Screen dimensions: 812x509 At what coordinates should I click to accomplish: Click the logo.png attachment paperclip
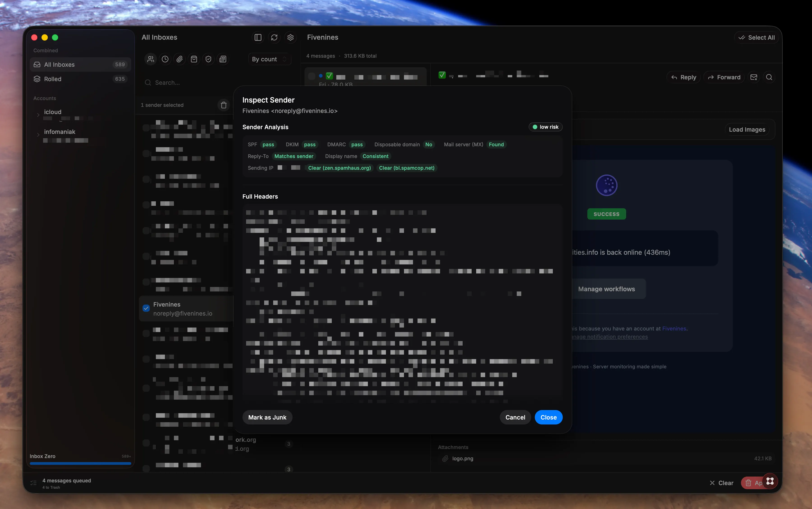(445, 459)
